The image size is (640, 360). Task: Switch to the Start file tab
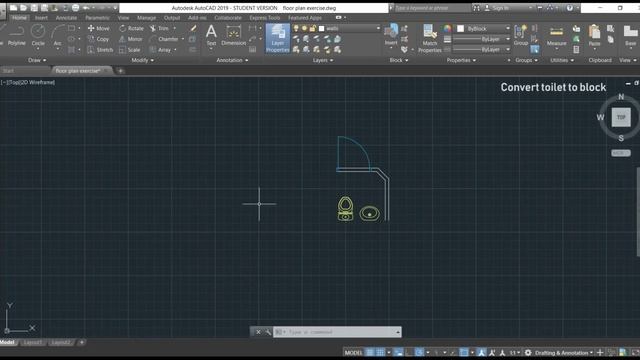click(8, 71)
